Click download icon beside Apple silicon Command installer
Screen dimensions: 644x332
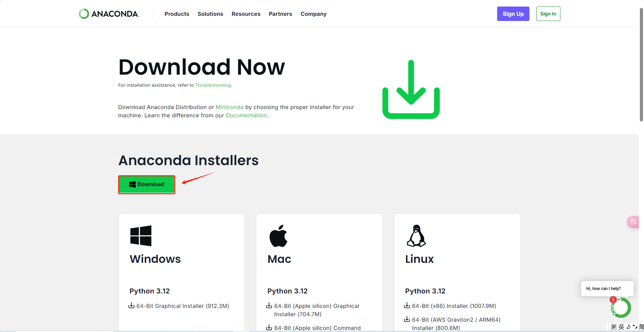click(x=269, y=328)
